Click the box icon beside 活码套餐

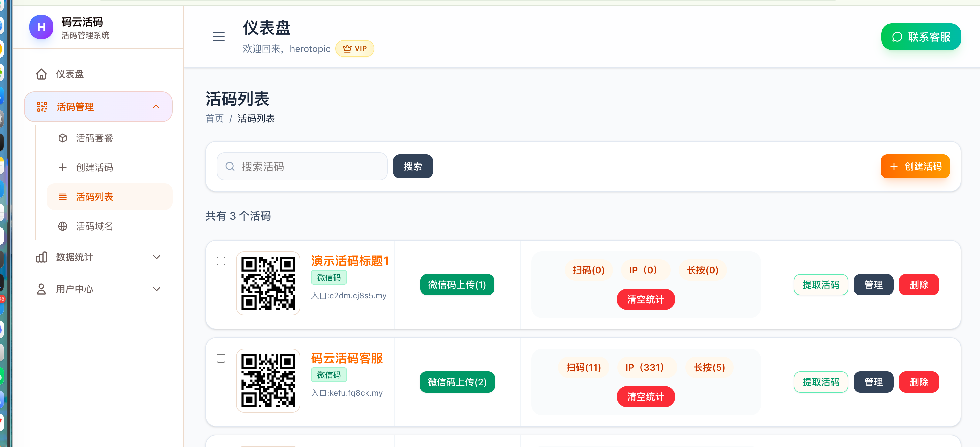coord(63,138)
